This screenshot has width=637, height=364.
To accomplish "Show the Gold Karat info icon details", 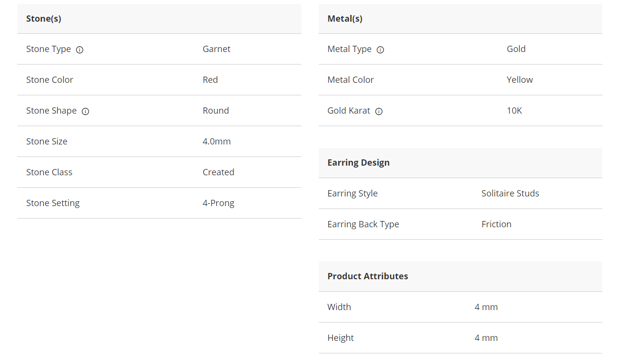I will pos(379,111).
